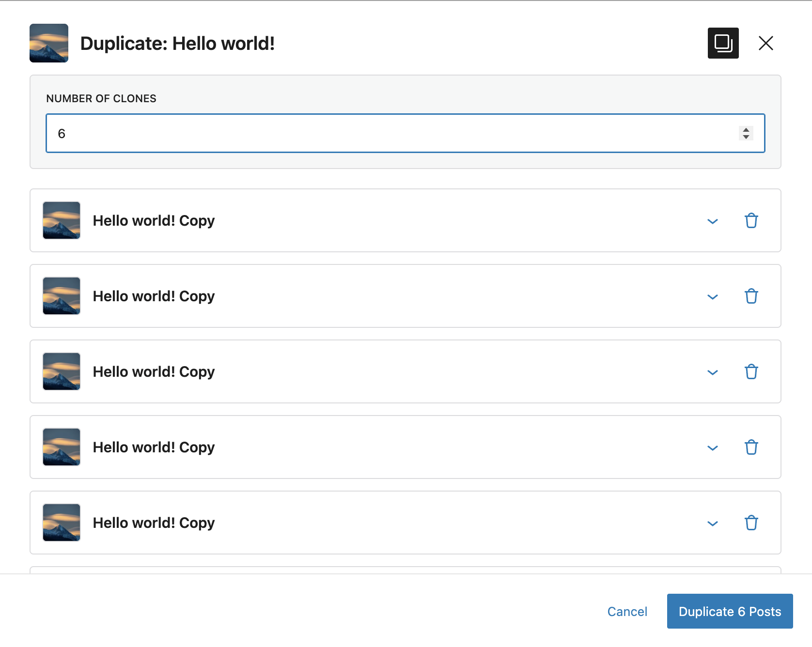812x647 pixels.
Task: Expand the third clone's settings chevron
Action: coord(712,372)
